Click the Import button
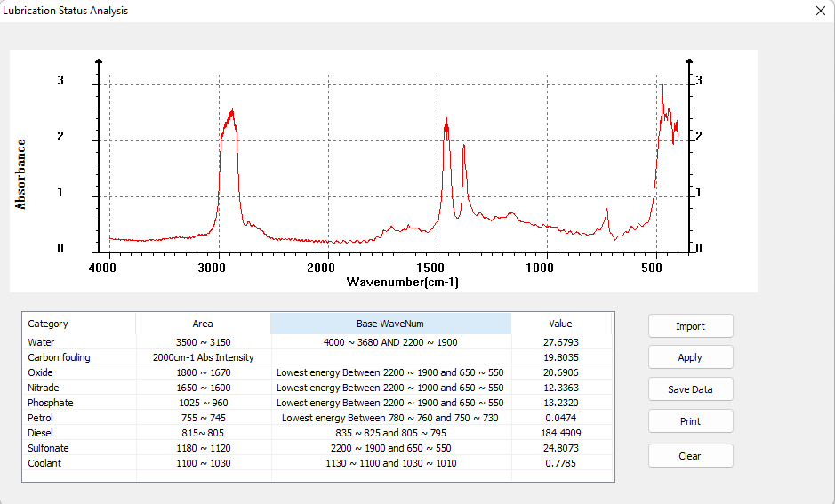 pyautogui.click(x=690, y=326)
